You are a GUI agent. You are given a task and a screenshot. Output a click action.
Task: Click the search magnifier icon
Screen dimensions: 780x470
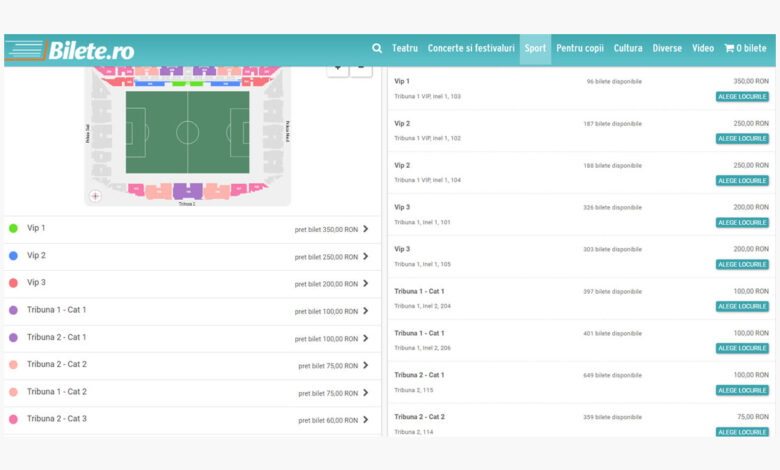click(377, 48)
